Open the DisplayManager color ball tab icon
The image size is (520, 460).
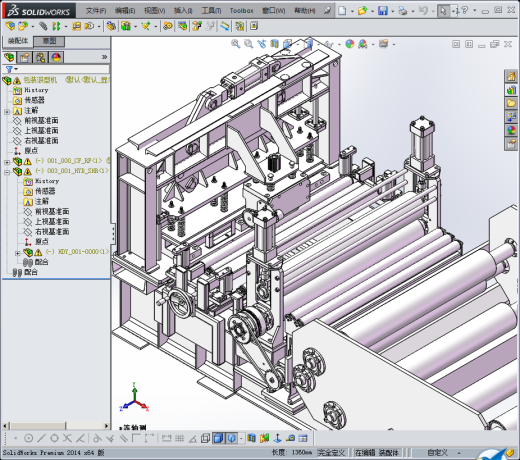point(56,57)
